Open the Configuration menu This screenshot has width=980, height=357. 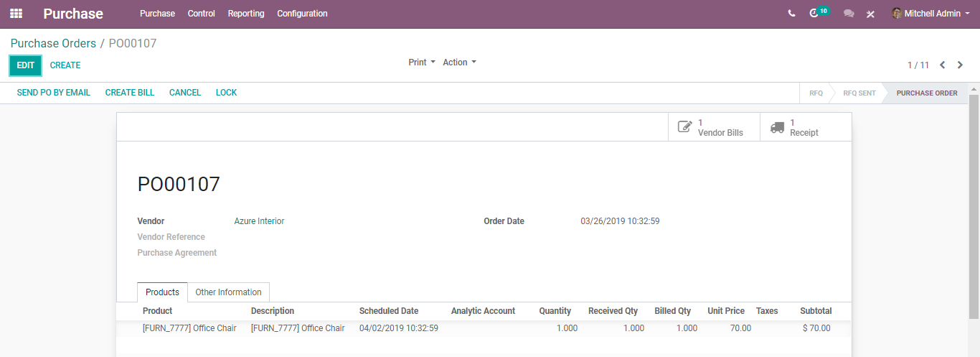[302, 14]
